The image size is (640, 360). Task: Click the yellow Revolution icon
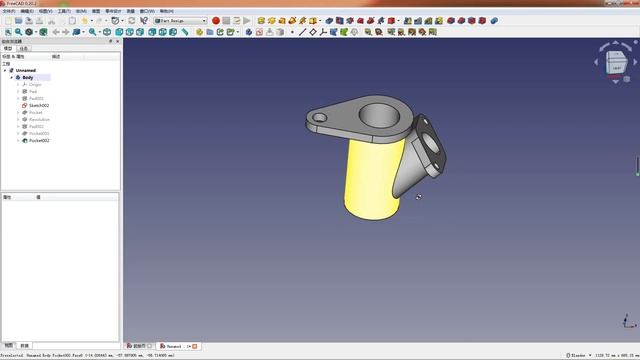tap(271, 20)
